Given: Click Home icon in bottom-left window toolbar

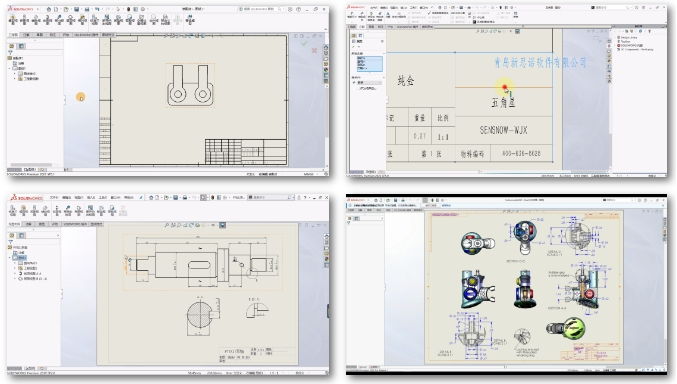Looking at the screenshot, I should [x=151, y=197].
